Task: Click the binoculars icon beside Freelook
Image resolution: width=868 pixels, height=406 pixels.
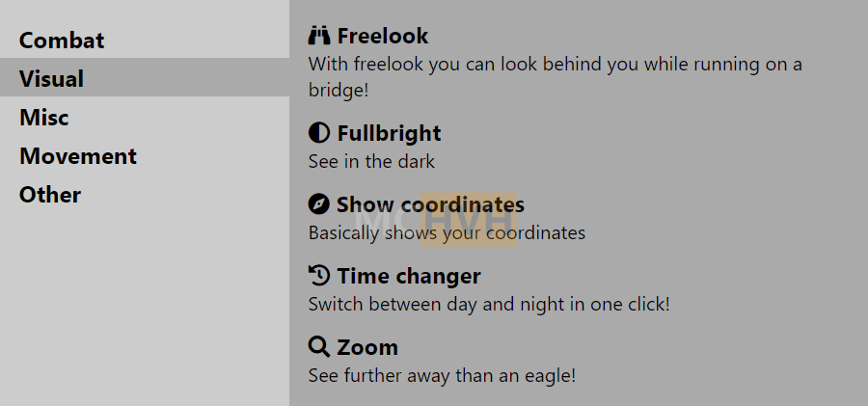Action: pos(319,37)
